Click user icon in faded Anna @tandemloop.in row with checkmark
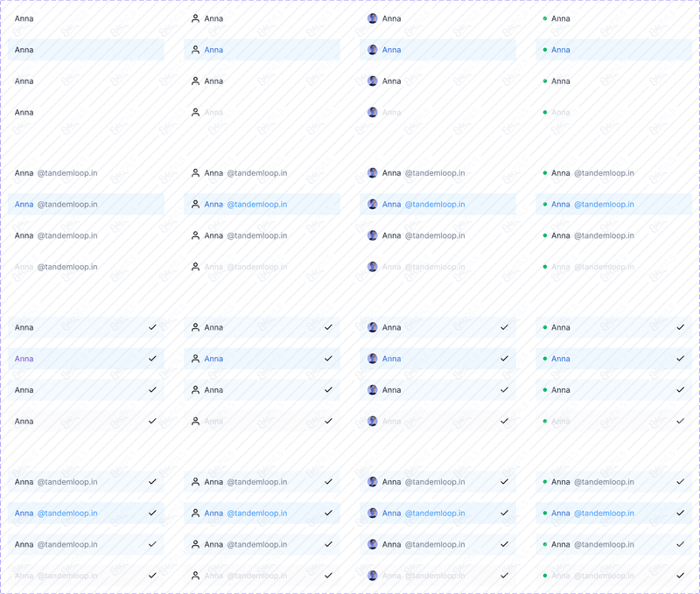Screen dimensions: 700x594 pyautogui.click(x=195, y=576)
